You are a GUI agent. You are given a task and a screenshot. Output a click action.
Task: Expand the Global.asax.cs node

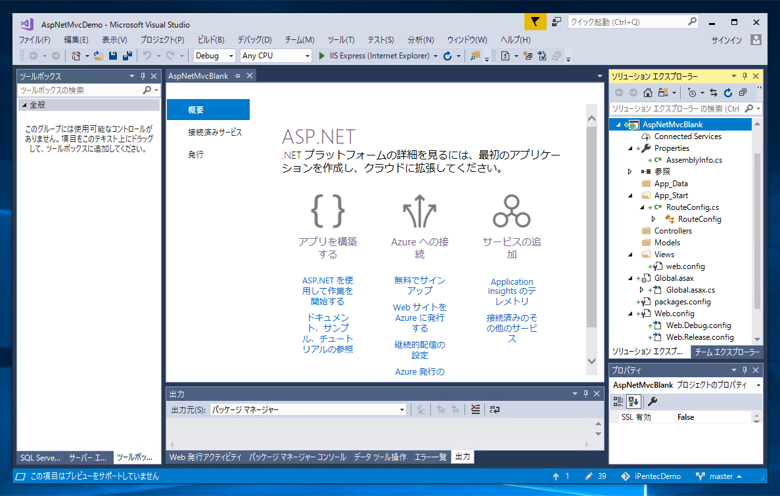641,290
